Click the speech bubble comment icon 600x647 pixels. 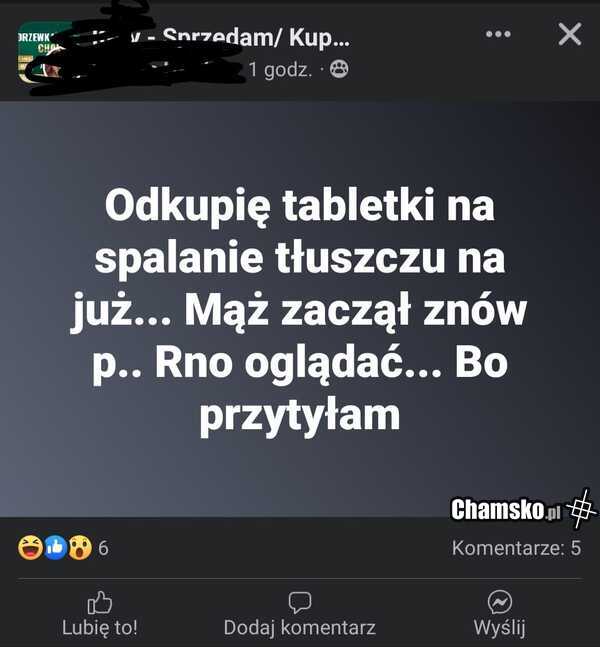click(x=300, y=603)
